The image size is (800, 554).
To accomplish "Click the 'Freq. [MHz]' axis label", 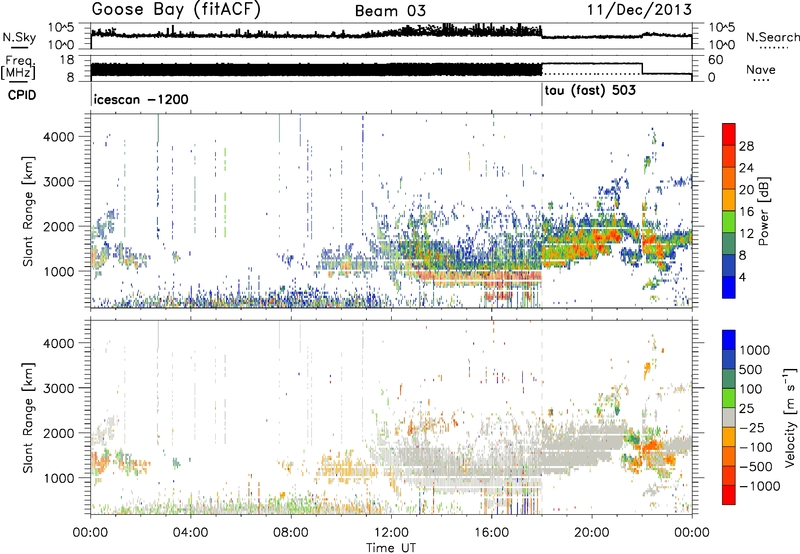I will 18,68.
